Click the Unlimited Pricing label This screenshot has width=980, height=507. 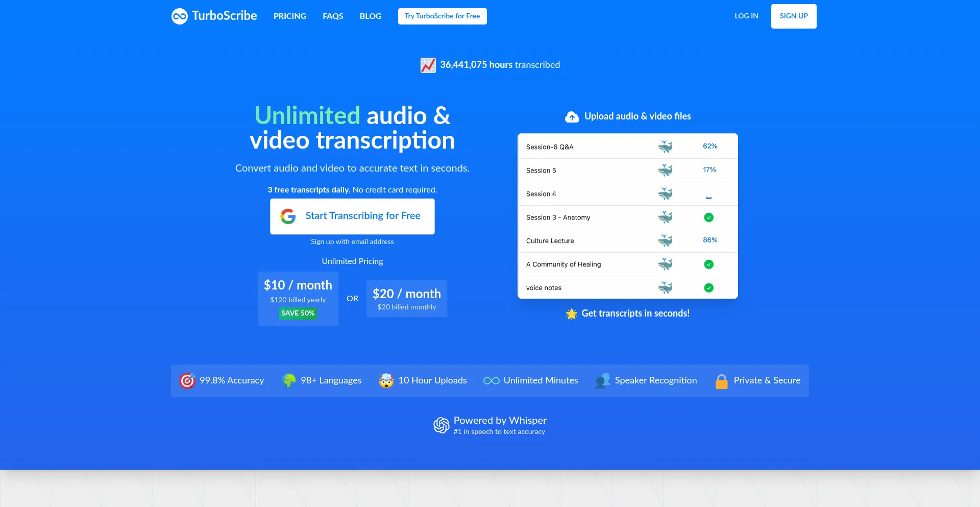pos(352,261)
